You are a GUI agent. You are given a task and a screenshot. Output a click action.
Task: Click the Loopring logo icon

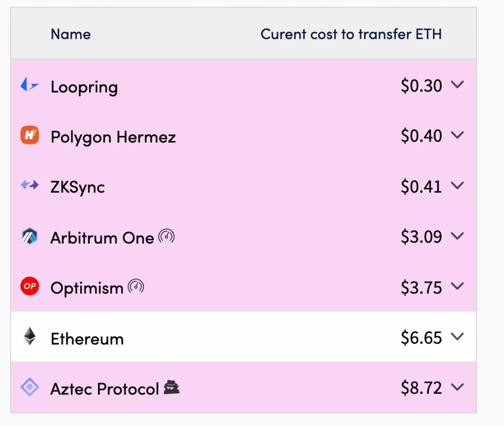(29, 85)
